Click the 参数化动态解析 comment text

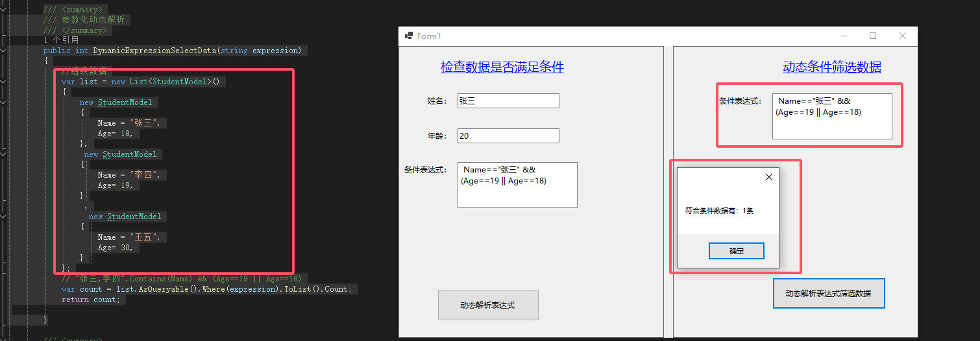[x=84, y=19]
